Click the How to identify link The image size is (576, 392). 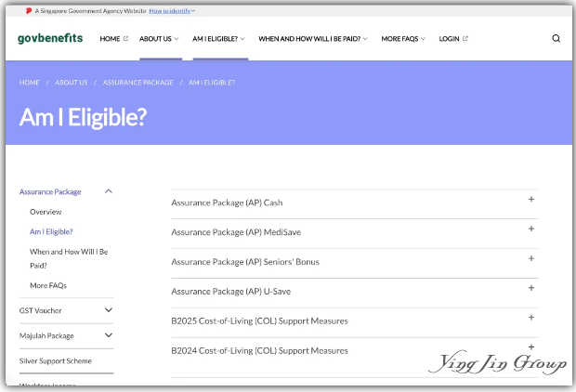(171, 11)
